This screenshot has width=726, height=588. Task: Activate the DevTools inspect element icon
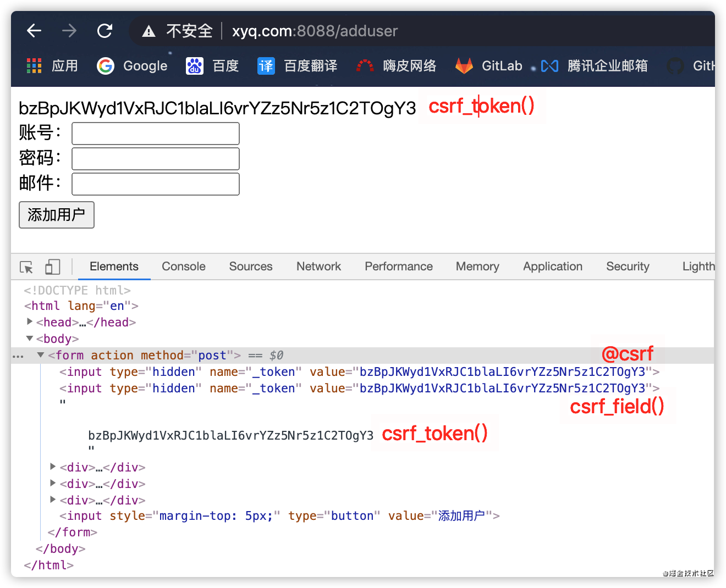coord(26,267)
